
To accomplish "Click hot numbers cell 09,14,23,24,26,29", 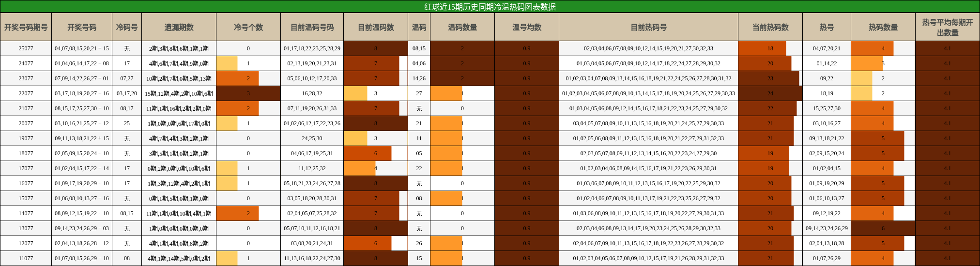I will point(827,228).
